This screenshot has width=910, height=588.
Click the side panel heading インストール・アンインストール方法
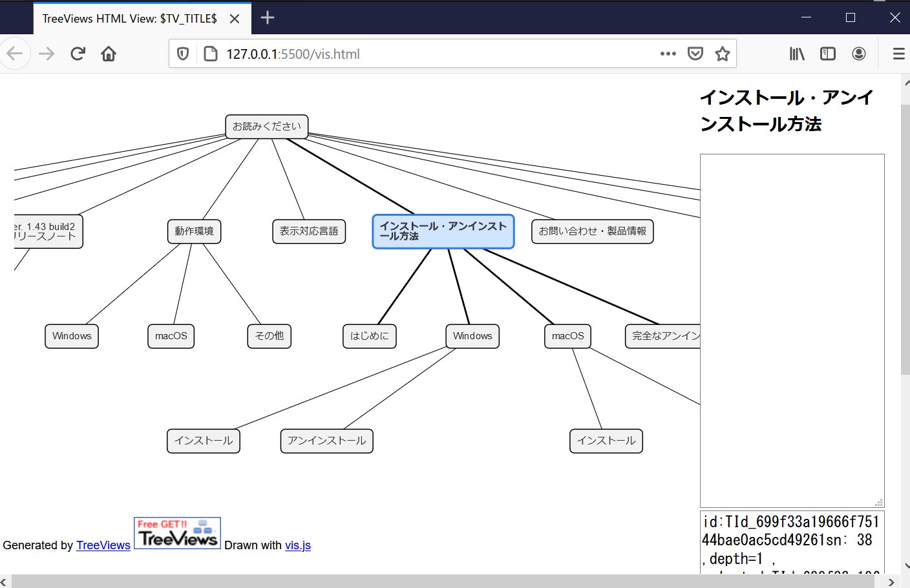click(x=787, y=110)
